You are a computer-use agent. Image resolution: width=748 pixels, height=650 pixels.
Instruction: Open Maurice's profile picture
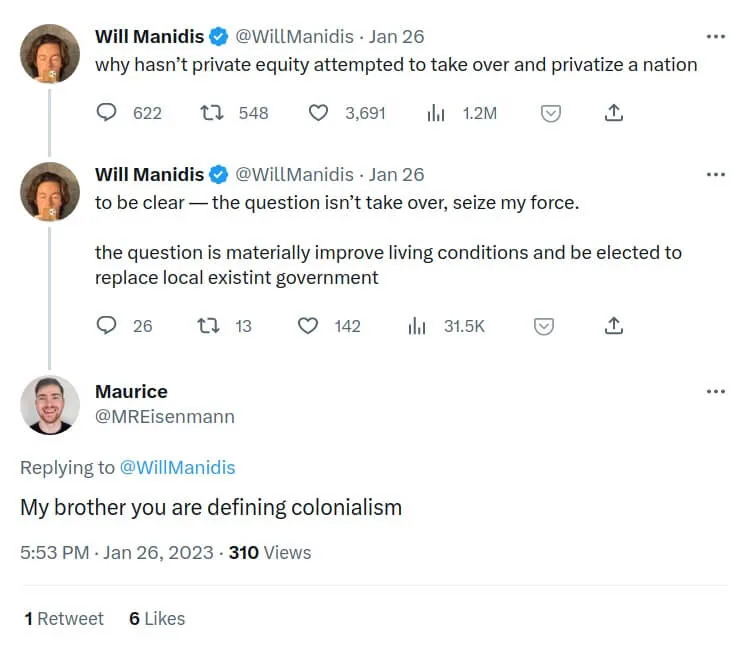(x=50, y=404)
